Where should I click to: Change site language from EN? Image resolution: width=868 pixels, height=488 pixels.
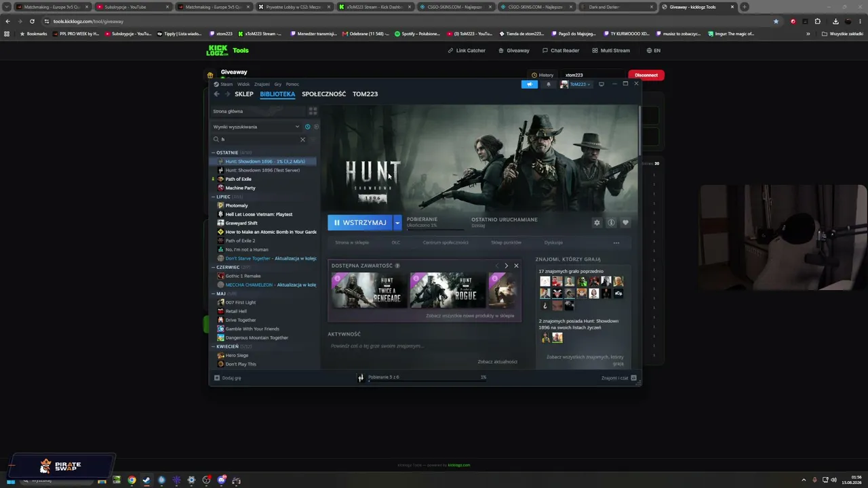(x=654, y=50)
